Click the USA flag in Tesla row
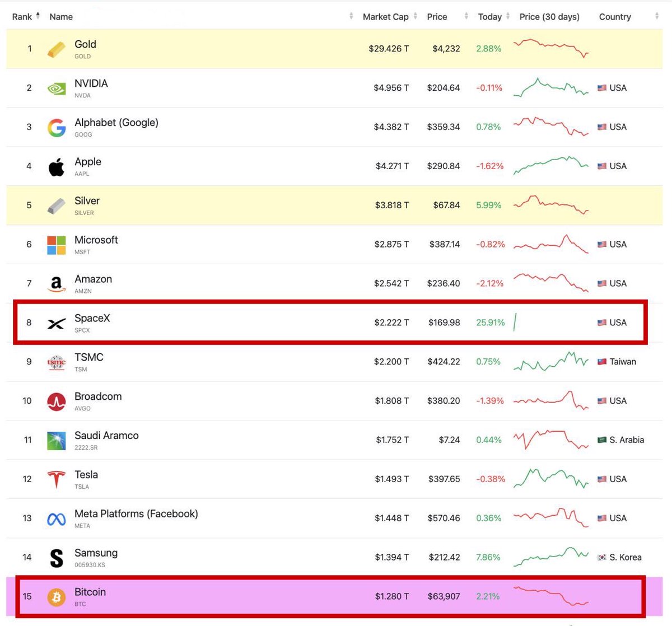Screen dimensions: 672x626 (x=602, y=479)
